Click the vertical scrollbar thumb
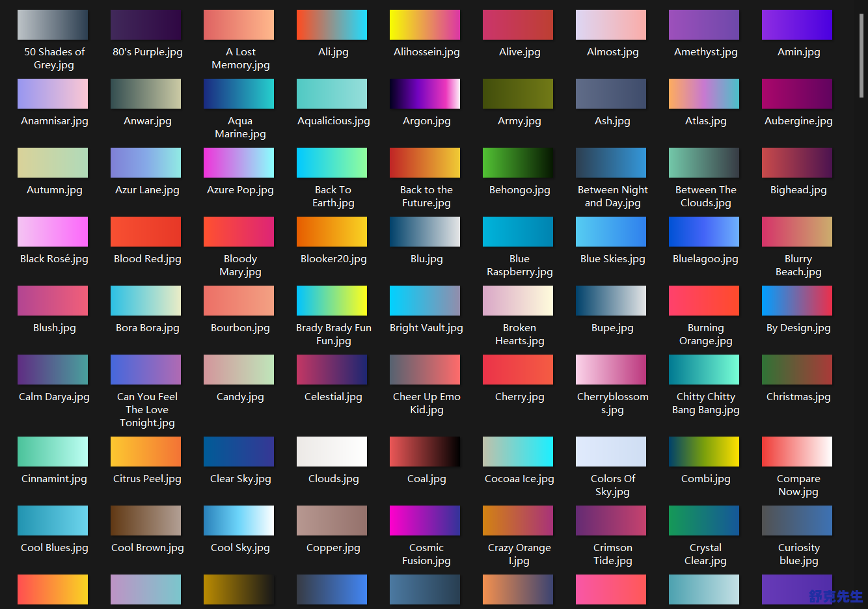The image size is (868, 609). click(861, 55)
